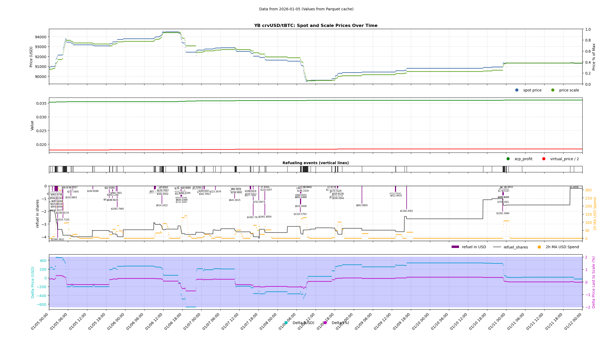613x364 pixels.
Task: Click the orange 2h MA USD Spend marker
Action: (539, 247)
